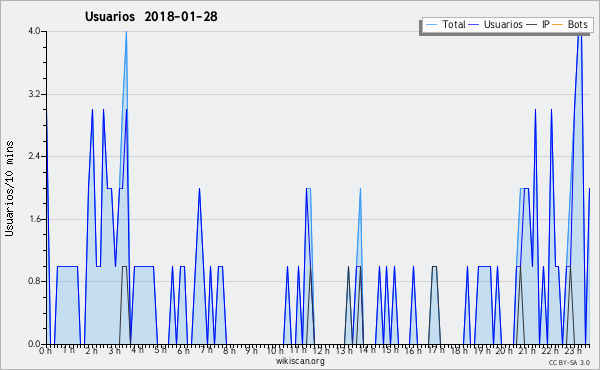Image resolution: width=600 pixels, height=370 pixels.
Task: Click the 17 h x-axis label
Action: click(x=436, y=350)
